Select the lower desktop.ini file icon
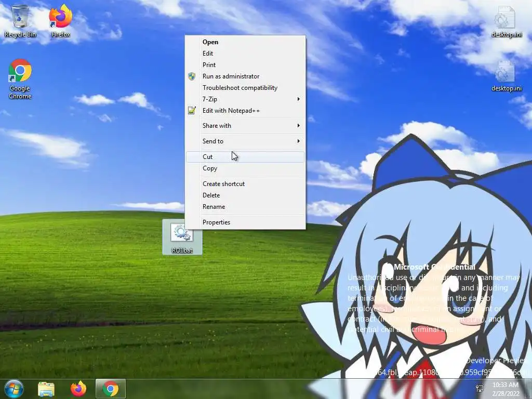Viewport: 532px width, 399px height. click(x=506, y=76)
